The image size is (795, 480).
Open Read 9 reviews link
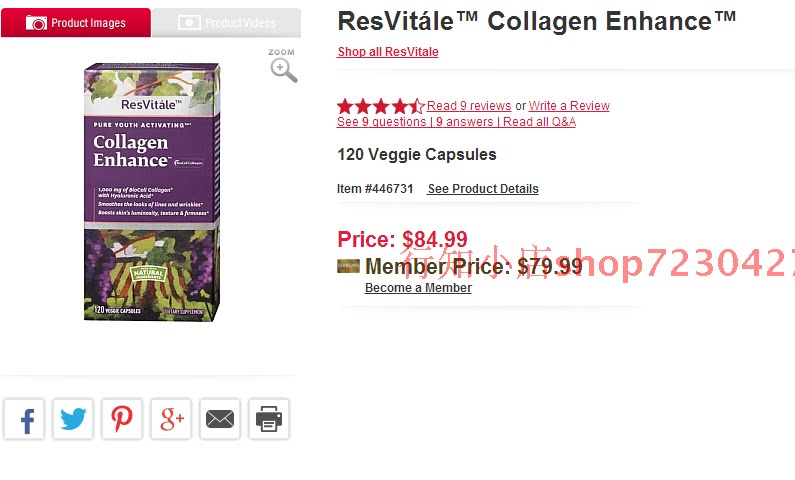point(469,106)
